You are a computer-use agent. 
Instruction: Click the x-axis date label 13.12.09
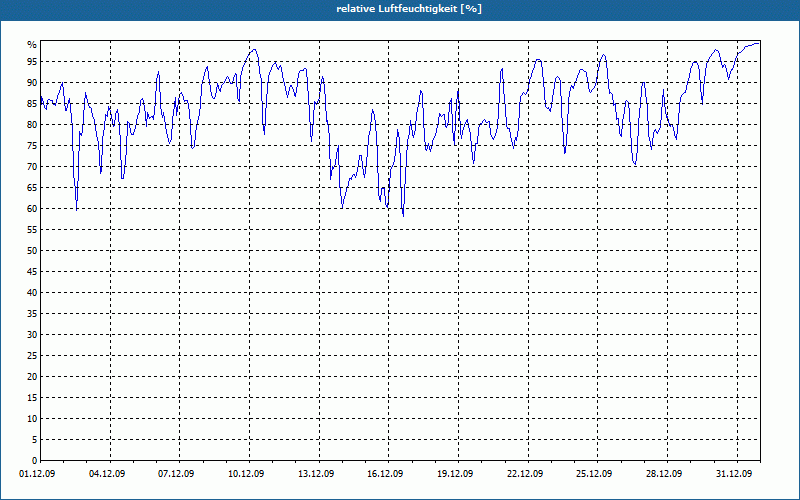[x=316, y=474]
